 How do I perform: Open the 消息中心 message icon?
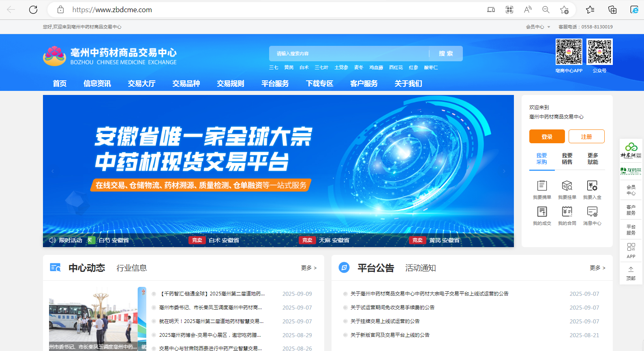[592, 212]
